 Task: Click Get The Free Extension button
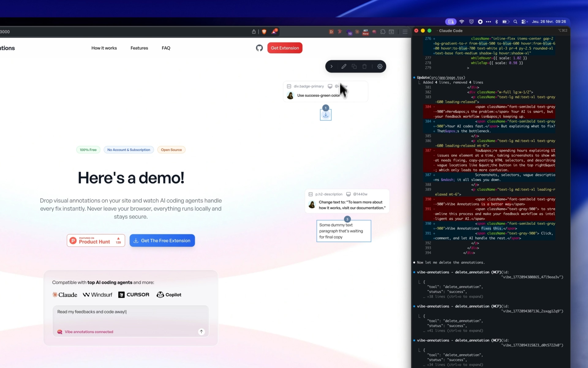162,240
